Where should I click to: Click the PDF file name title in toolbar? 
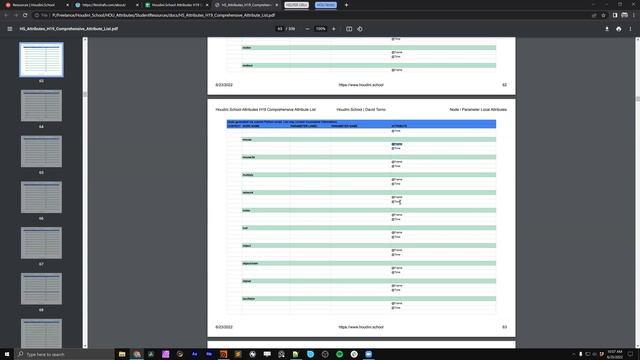pyautogui.click(x=69, y=29)
